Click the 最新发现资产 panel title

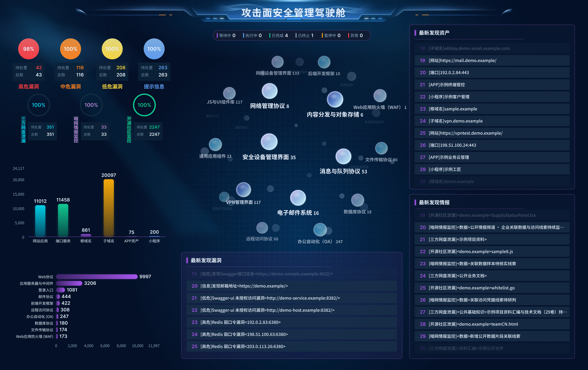coord(434,33)
